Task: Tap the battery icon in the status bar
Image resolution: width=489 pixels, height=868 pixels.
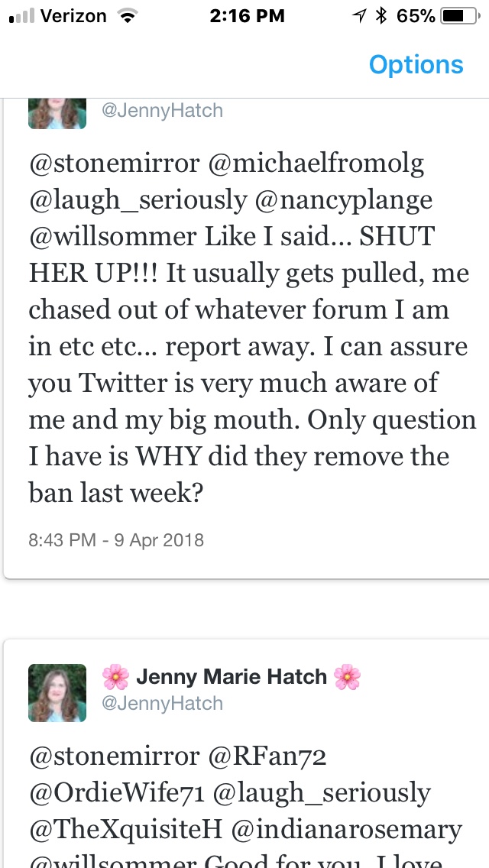Action: click(458, 16)
